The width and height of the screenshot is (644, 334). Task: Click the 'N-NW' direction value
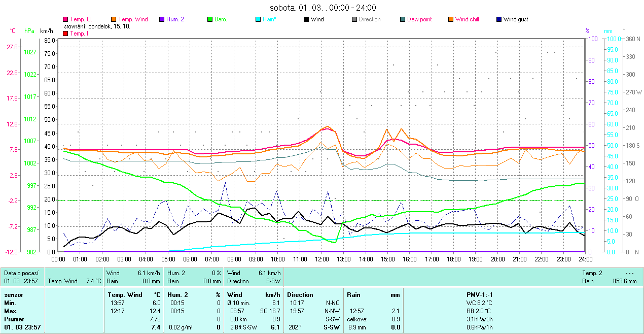pyautogui.click(x=333, y=311)
